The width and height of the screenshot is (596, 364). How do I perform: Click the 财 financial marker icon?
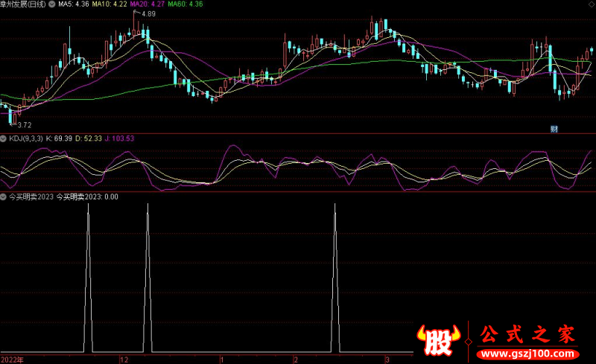(554, 129)
